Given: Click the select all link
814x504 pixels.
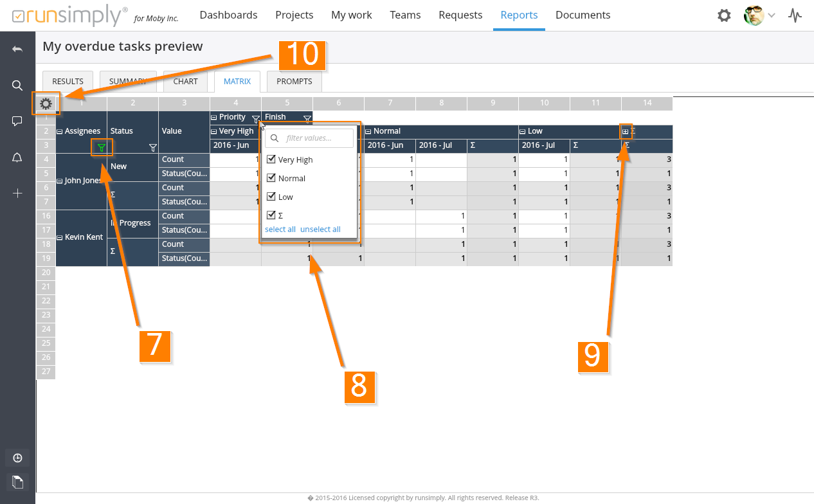Looking at the screenshot, I should pos(280,230).
